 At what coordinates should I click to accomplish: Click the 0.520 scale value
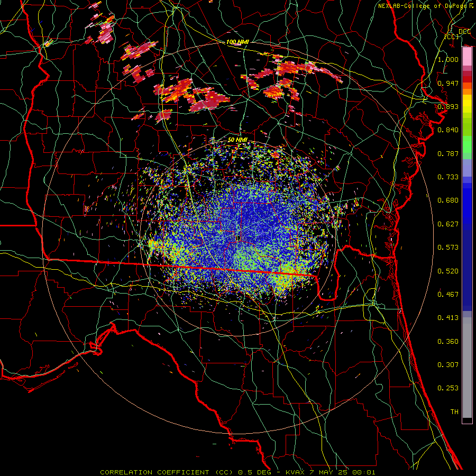click(x=448, y=271)
